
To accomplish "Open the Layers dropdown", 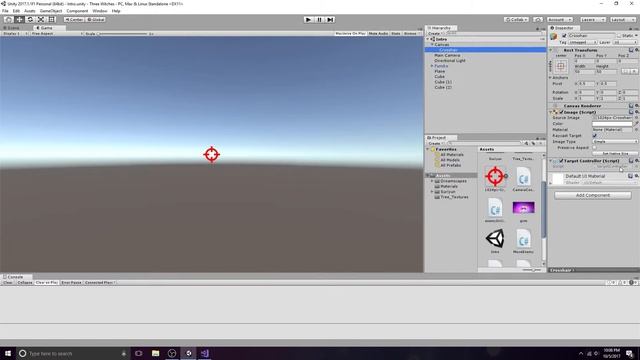I will coord(592,19).
